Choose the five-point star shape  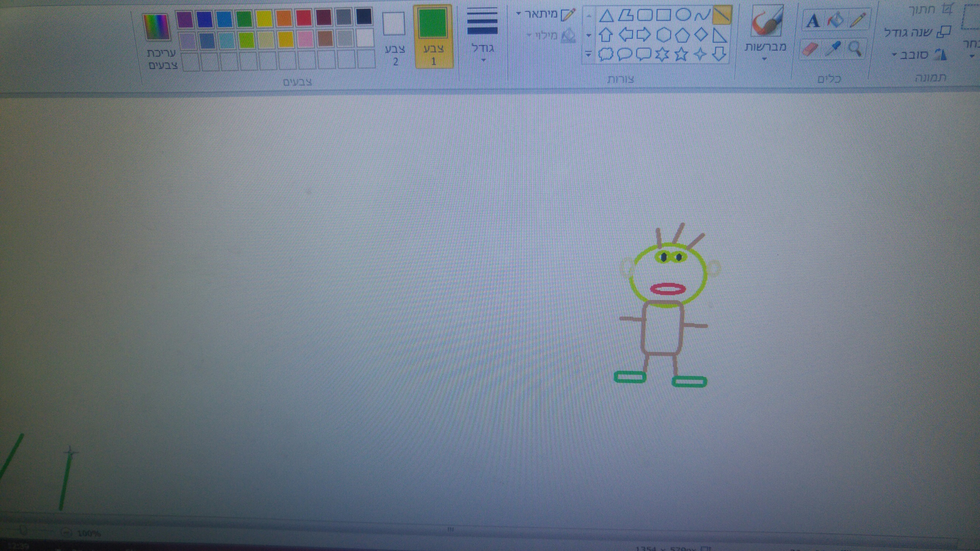pos(681,54)
